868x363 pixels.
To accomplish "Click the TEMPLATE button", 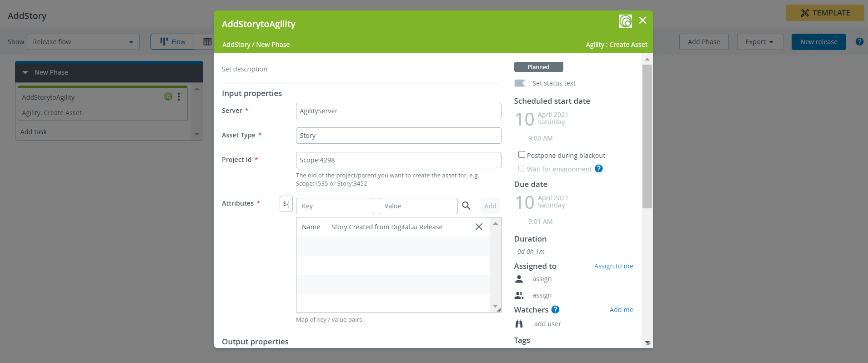I will (x=825, y=13).
